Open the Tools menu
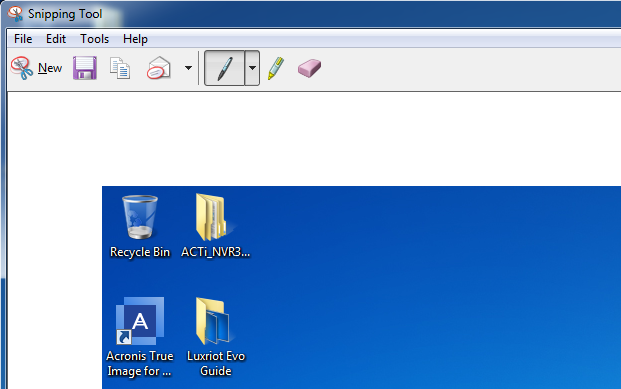This screenshot has width=621, height=389. (x=95, y=39)
